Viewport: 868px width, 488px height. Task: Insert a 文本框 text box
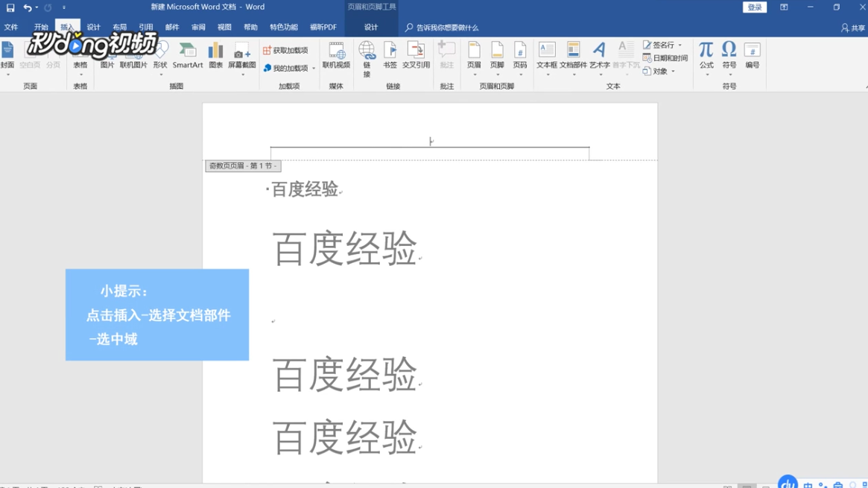(x=546, y=57)
